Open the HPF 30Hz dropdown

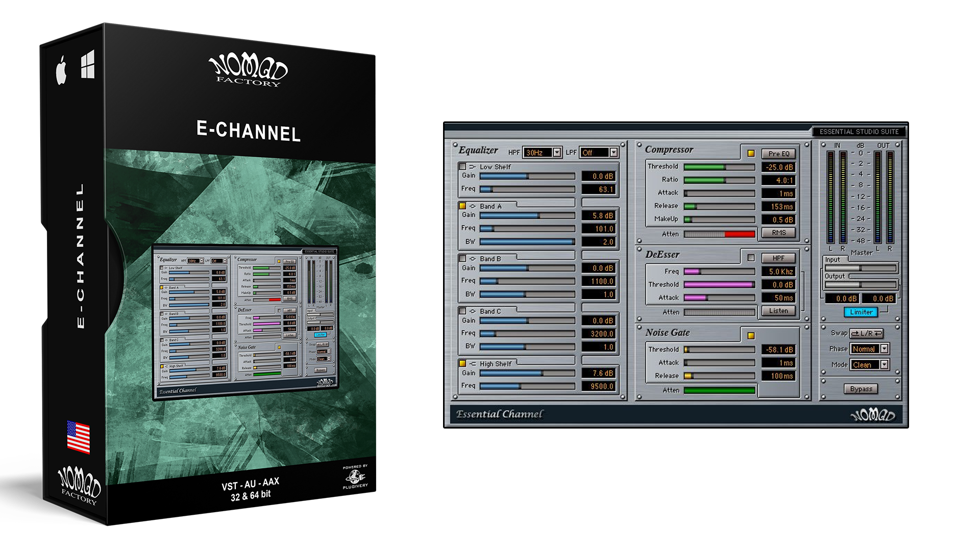pos(542,153)
